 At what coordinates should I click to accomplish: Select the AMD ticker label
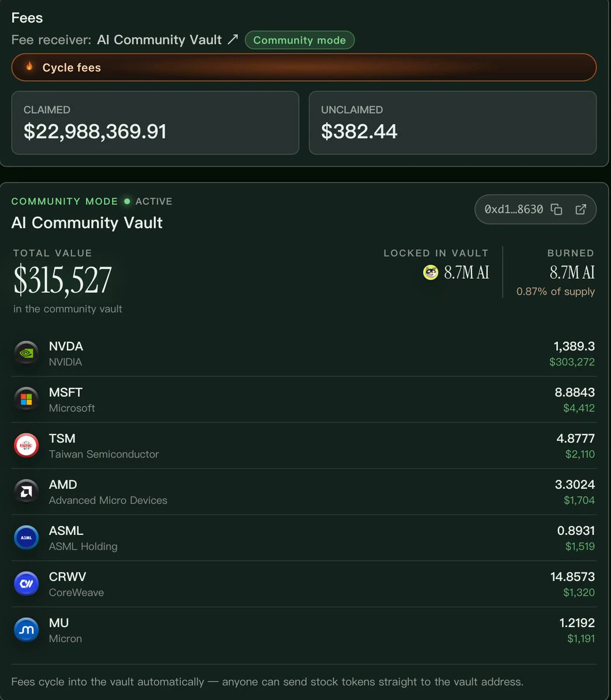63,485
